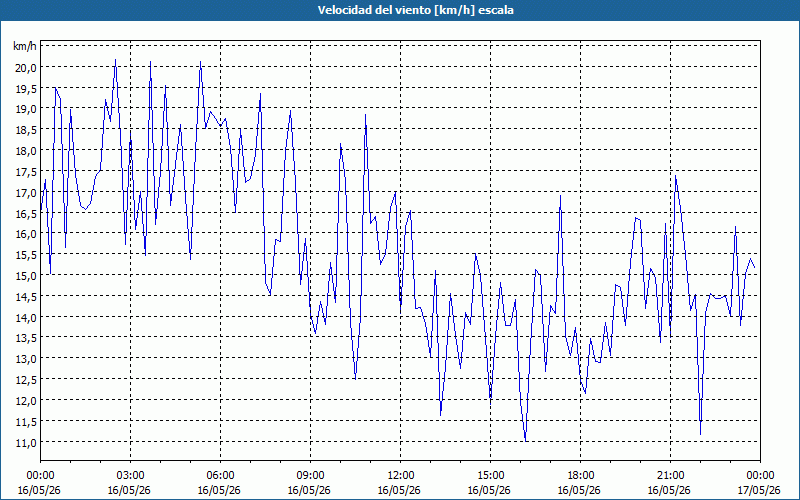800x500 pixels.
Task: Click the 15:00 time axis label
Action: point(490,476)
